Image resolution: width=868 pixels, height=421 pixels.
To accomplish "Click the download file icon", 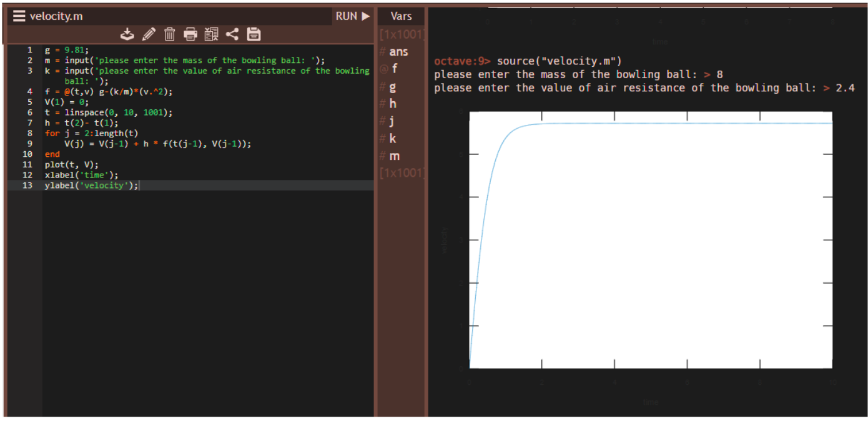I will point(127,34).
